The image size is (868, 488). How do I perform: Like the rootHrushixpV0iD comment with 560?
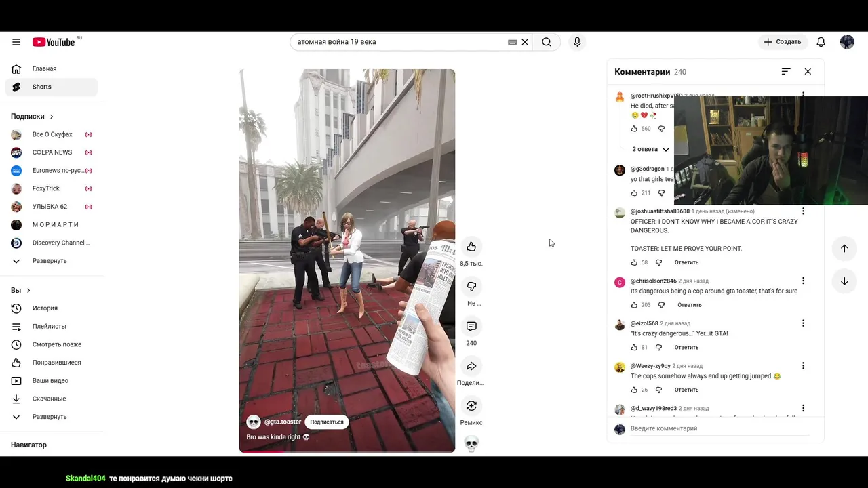(634, 129)
